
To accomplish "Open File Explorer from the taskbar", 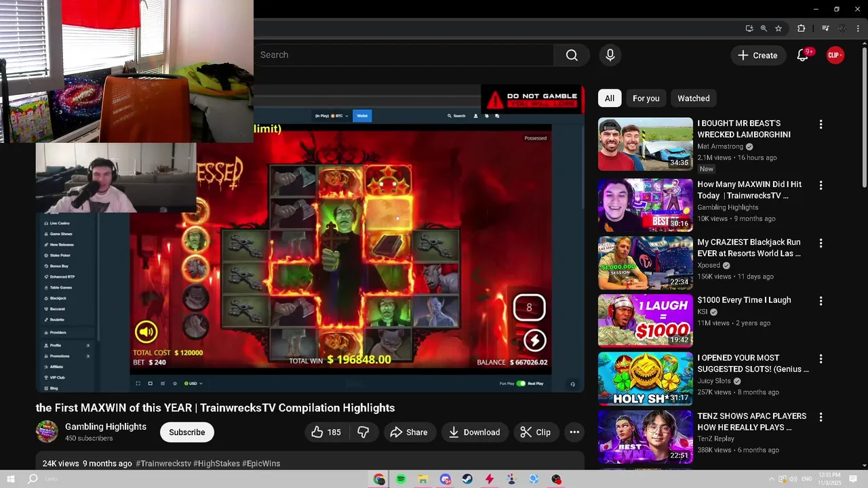I will coord(422,479).
